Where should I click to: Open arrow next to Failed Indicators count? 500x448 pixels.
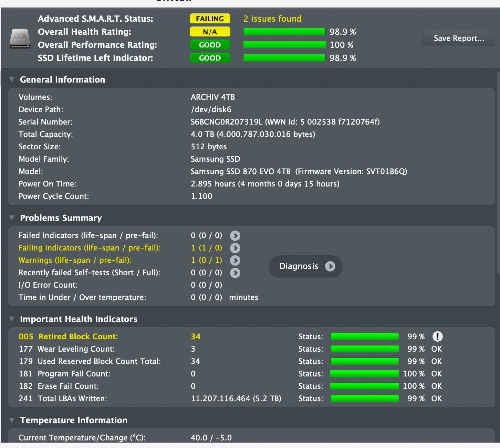235,236
